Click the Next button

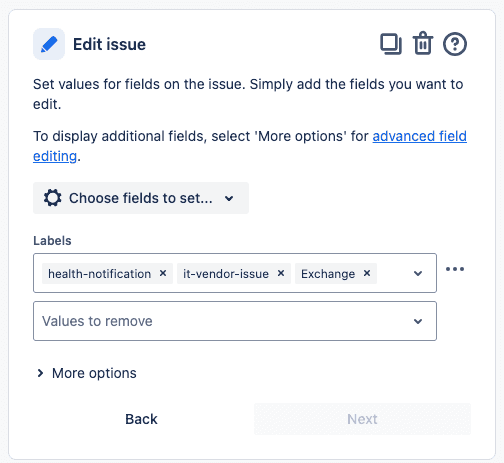[362, 419]
